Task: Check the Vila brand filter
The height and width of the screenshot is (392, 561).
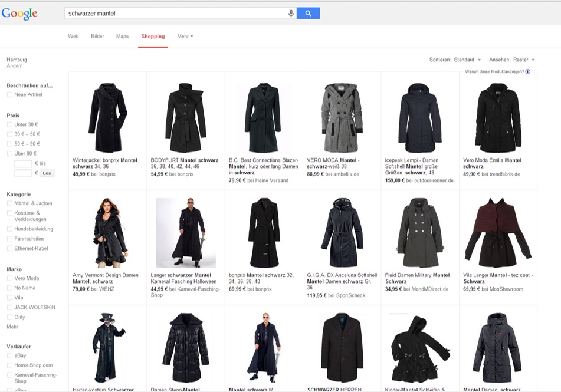Action: pos(9,298)
